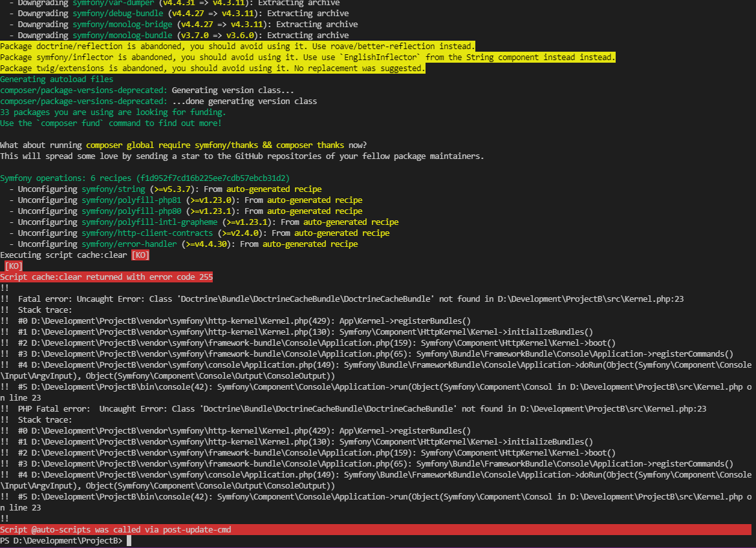Click 'Symfony operations: 6 recipes' line
Viewport: 756px width, 548px height.
[145, 178]
